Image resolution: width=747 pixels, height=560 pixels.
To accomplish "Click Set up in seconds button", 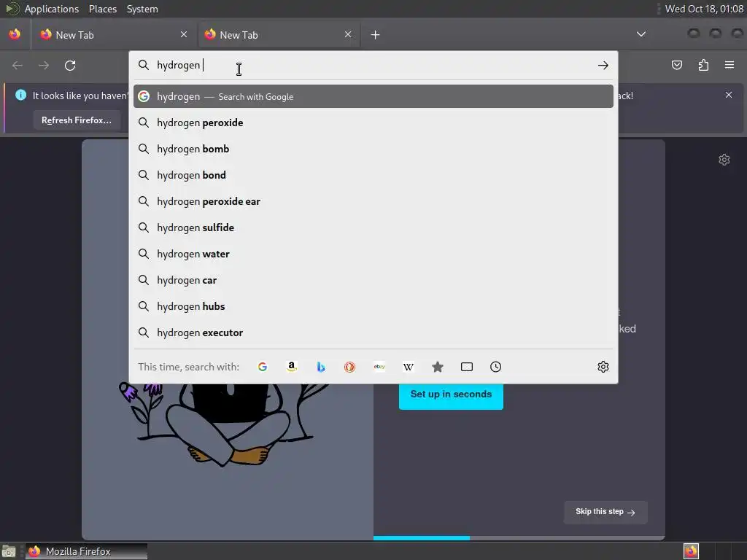I will pos(451,394).
